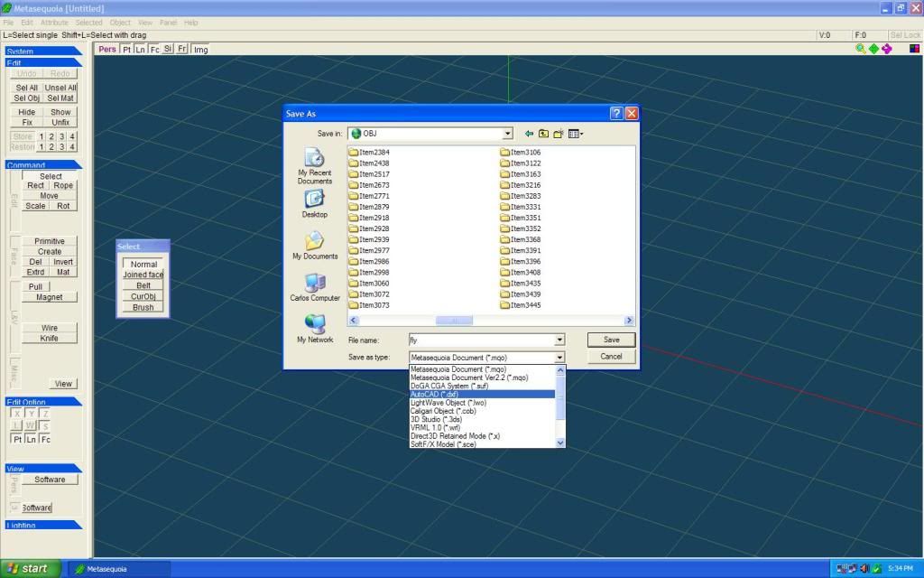Toggle the Fc face edit option
Viewport: 924px width, 578px height.
[45, 439]
